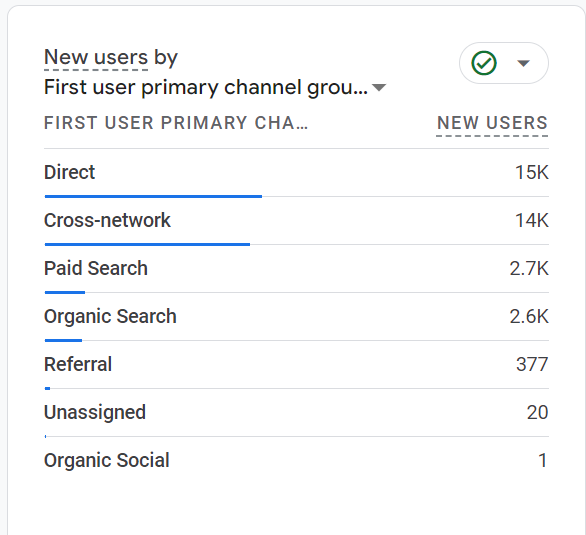
Task: Click the blue bar under Paid Search
Action: click(x=65, y=292)
